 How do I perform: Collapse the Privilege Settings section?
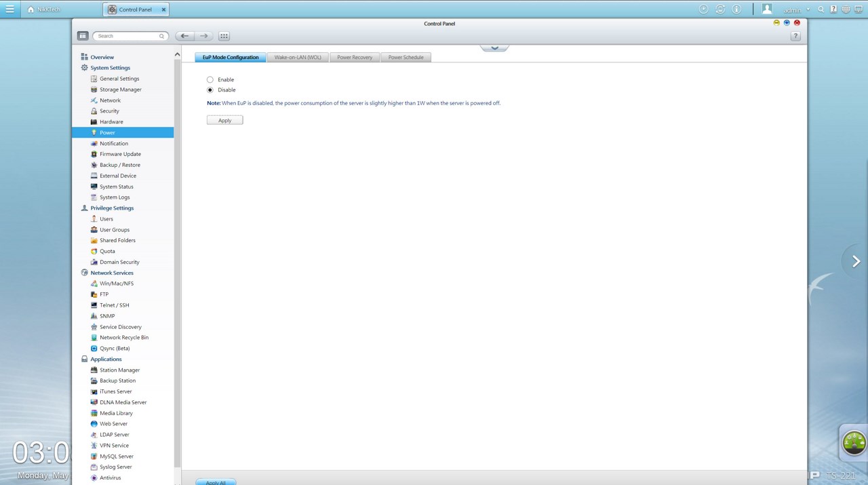[112, 208]
